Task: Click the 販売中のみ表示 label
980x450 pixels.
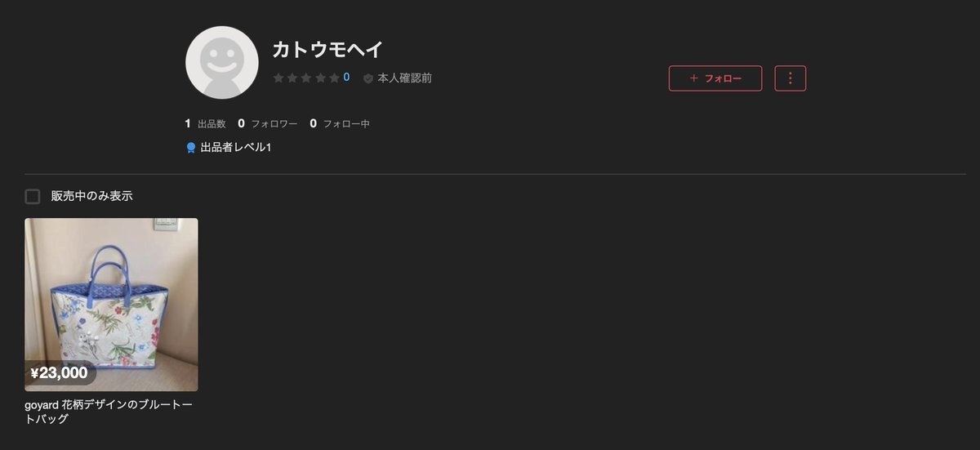Action: point(91,196)
